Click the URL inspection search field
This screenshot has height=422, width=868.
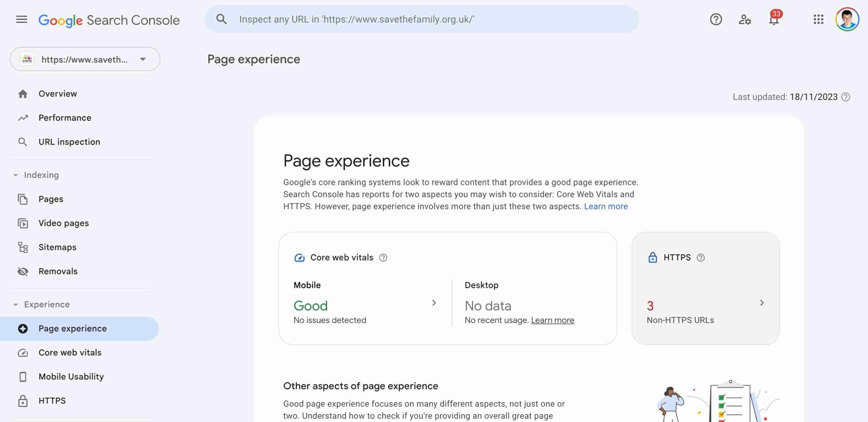coord(420,19)
